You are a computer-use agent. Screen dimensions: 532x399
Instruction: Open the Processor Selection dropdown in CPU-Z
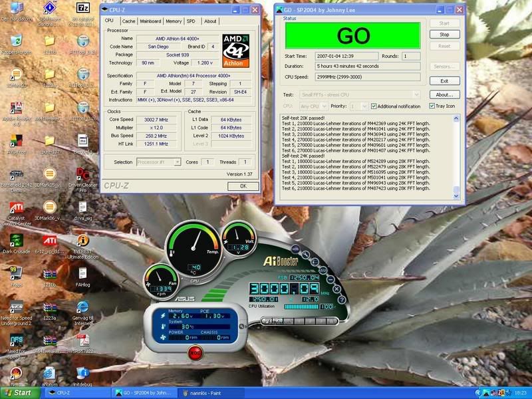tap(158, 162)
